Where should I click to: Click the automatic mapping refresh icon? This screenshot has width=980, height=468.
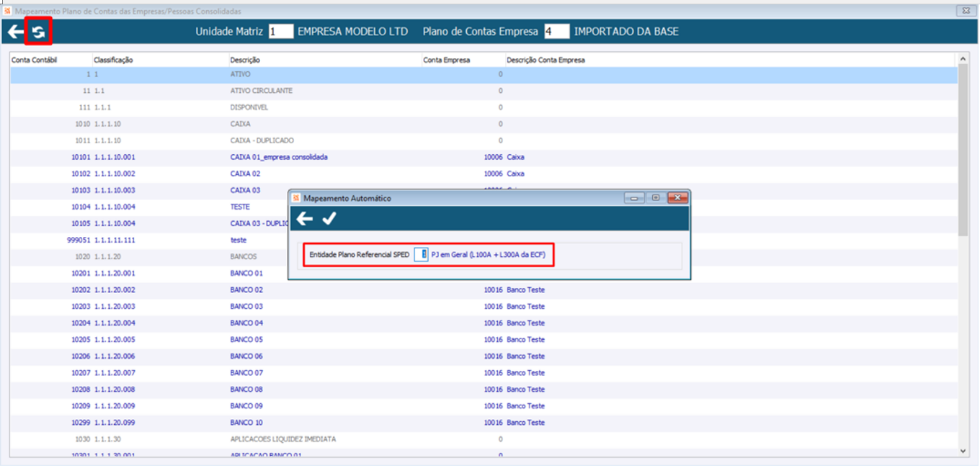38,32
